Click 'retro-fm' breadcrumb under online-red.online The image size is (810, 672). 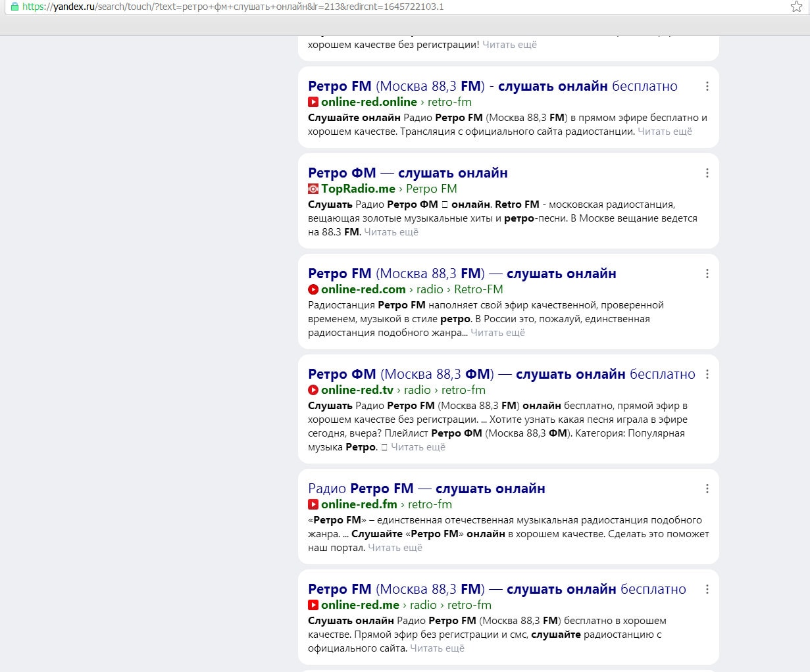(449, 102)
